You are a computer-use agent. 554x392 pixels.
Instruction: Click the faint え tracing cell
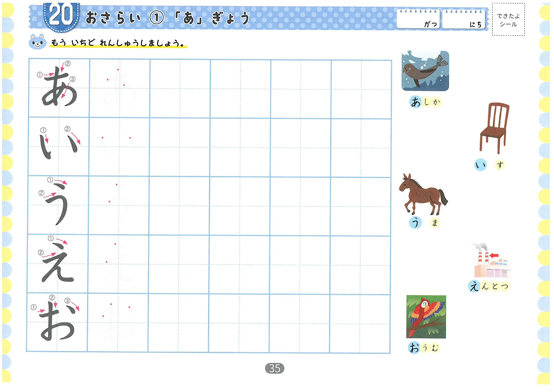click(118, 264)
